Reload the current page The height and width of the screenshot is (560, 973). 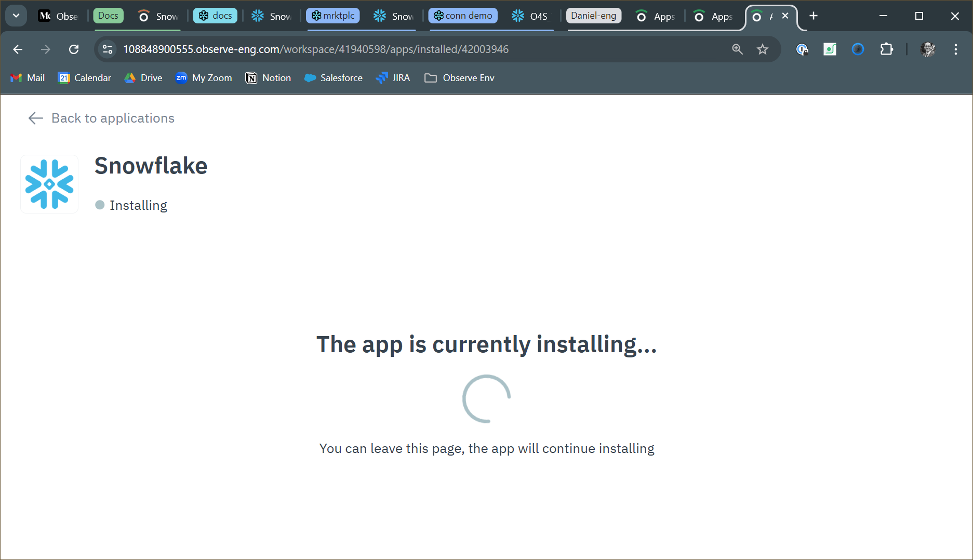[x=74, y=49]
